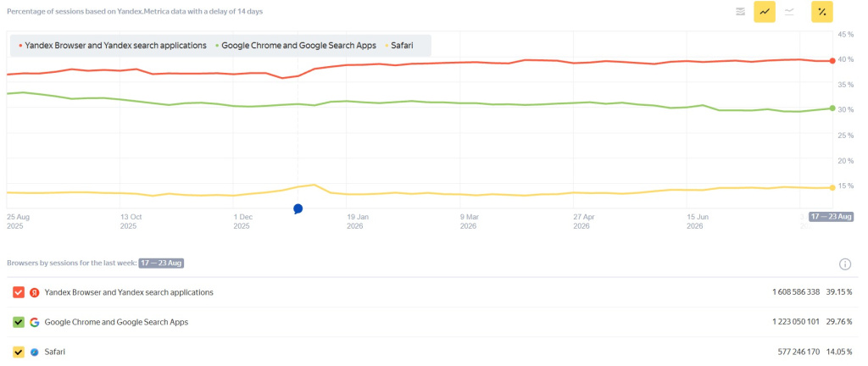868x366 pixels.
Task: Uncheck the Safari row checkbox
Action: (x=19, y=351)
